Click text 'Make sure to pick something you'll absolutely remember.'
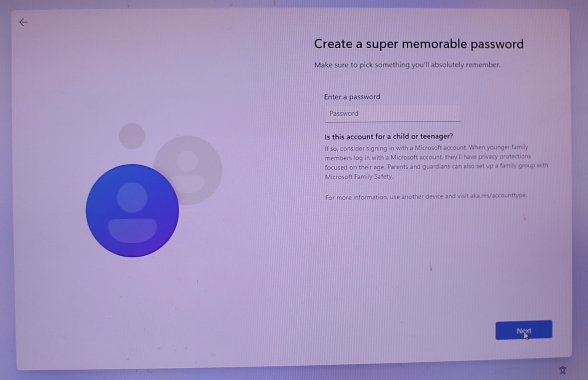 tap(407, 65)
